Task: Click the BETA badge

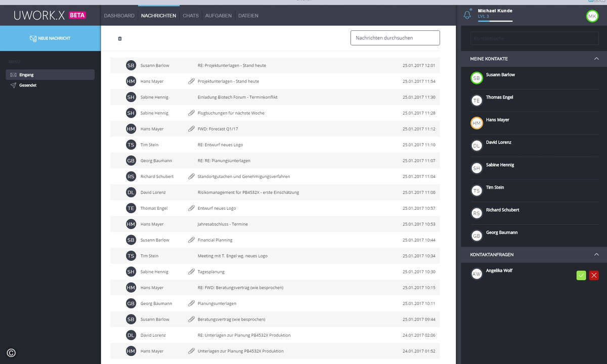Action: tap(77, 15)
